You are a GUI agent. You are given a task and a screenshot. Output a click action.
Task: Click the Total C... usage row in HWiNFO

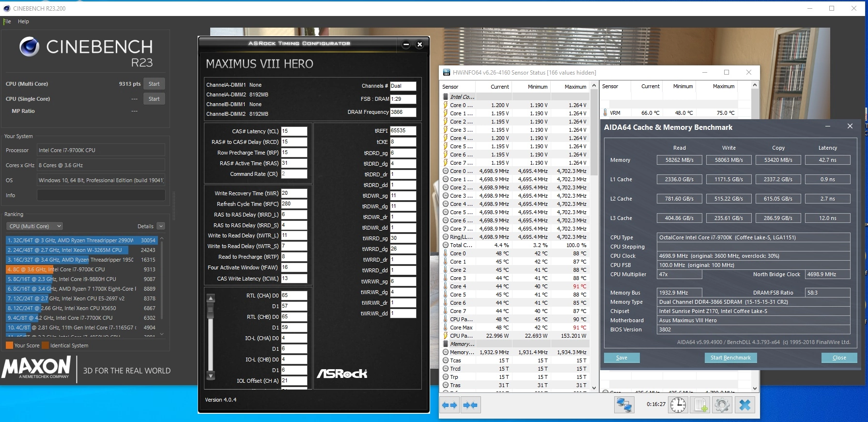pyautogui.click(x=514, y=245)
